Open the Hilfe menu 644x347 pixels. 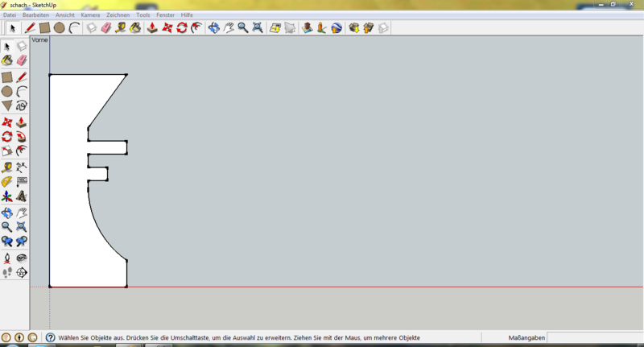(x=187, y=15)
